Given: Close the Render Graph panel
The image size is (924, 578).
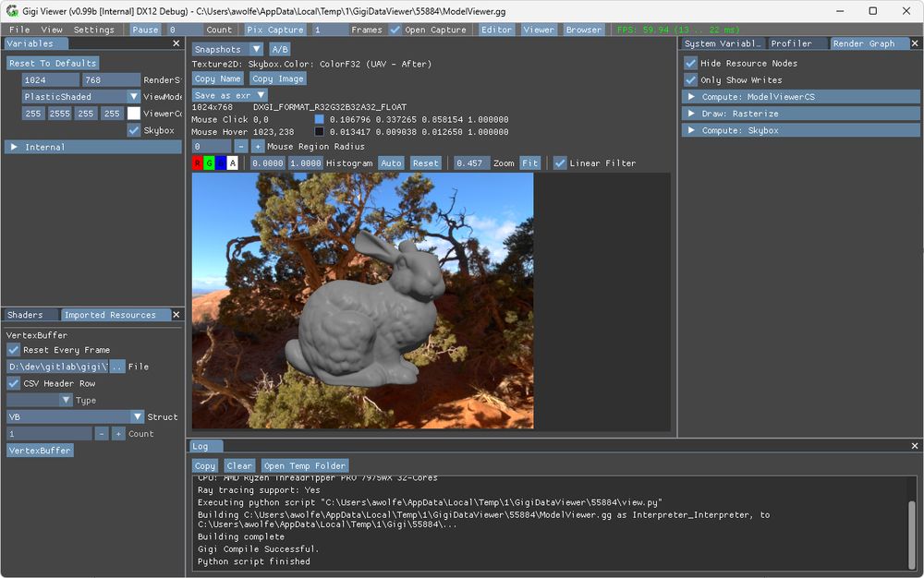Looking at the screenshot, I should point(915,43).
